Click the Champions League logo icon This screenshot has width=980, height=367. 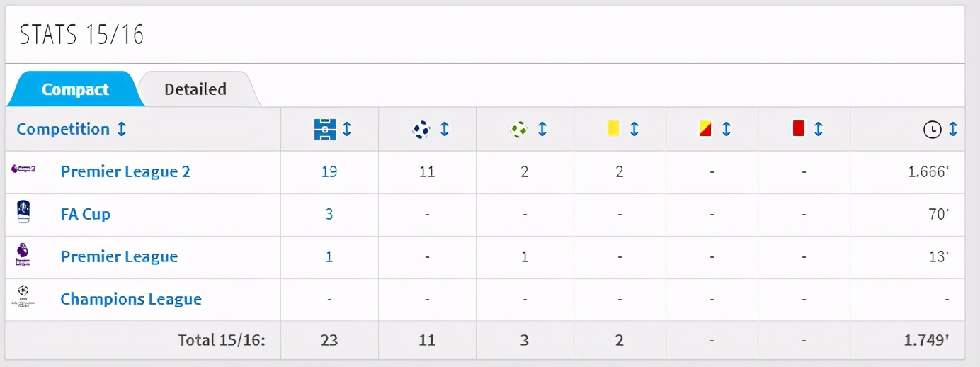(23, 296)
